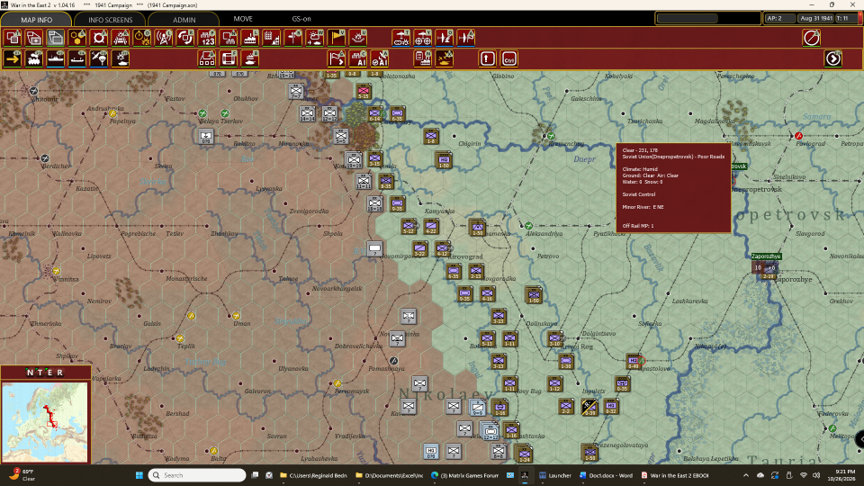This screenshot has width=864, height=486.
Task: Toggle the radio tower command range icon
Action: (164, 38)
